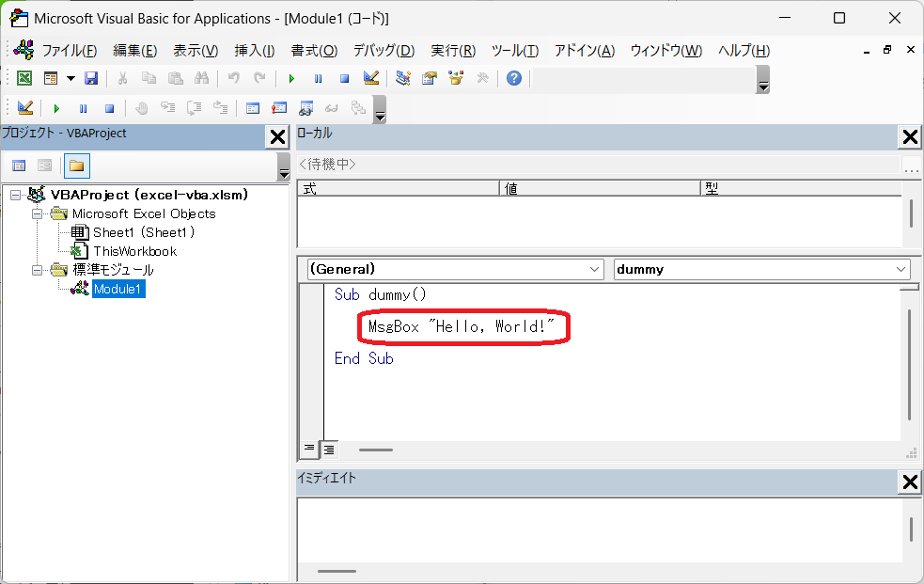The height and width of the screenshot is (584, 924).
Task: Toggle Folders in the Project panel
Action: coord(76,166)
